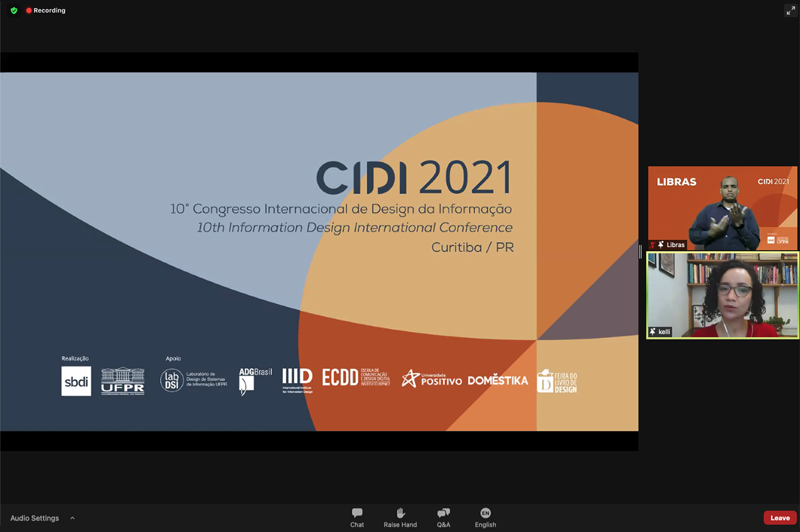Expand the Audio Settings chevron menu
Image resolution: width=800 pixels, height=532 pixels.
pos(72,518)
